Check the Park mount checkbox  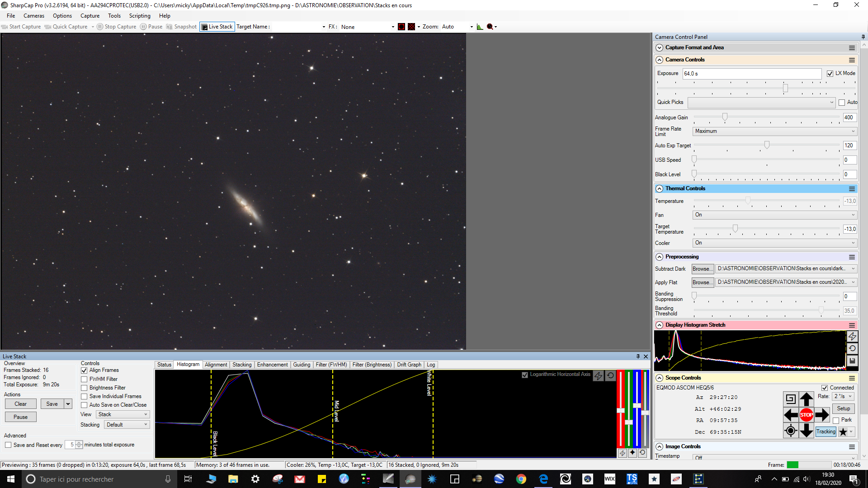(x=836, y=420)
